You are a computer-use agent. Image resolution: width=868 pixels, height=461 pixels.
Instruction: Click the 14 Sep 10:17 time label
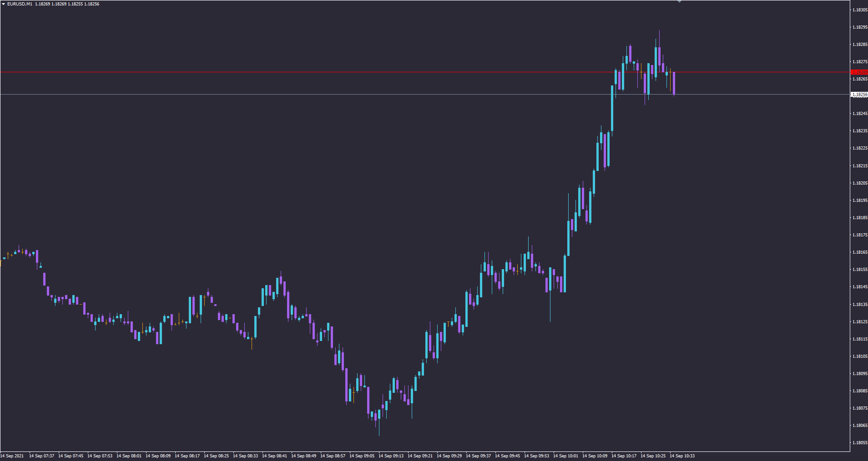[624, 456]
